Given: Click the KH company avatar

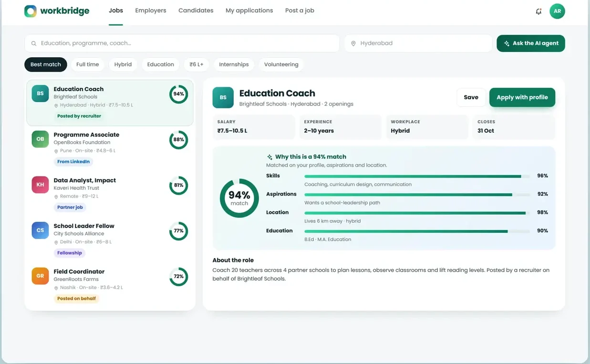Looking at the screenshot, I should (40, 185).
